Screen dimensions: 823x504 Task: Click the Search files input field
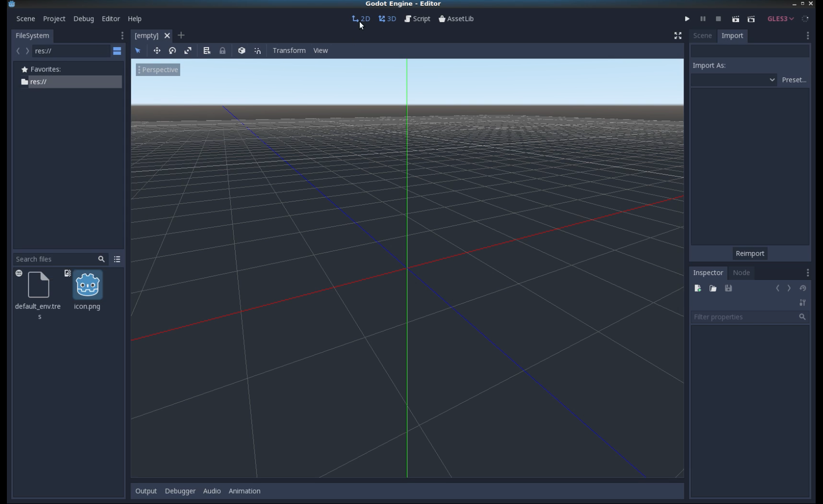(54, 259)
